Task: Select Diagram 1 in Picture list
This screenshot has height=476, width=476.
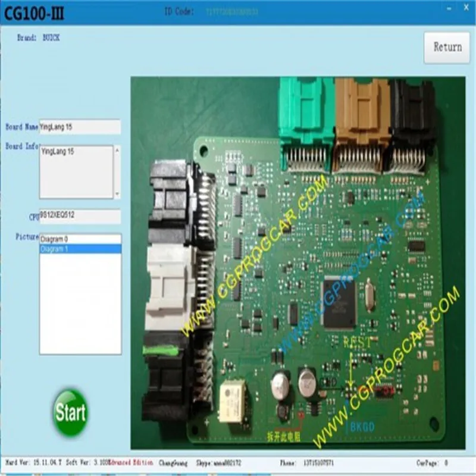Action: pos(80,249)
